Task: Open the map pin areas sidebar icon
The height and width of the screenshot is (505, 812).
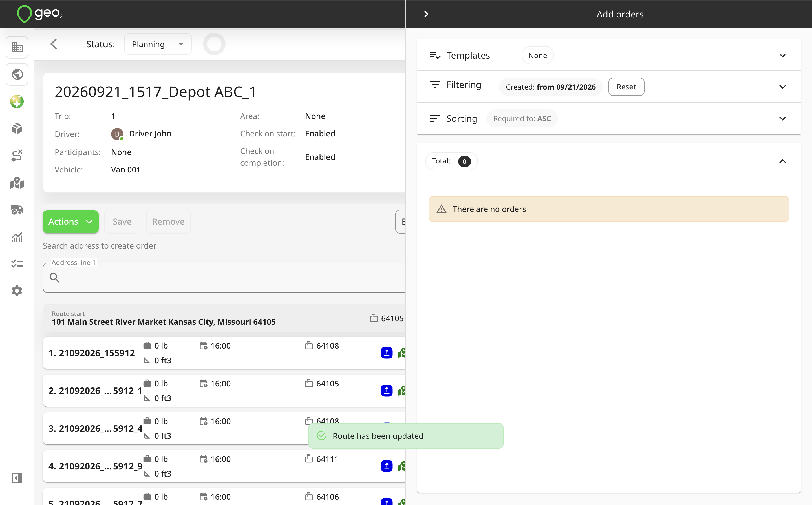Action: click(17, 183)
